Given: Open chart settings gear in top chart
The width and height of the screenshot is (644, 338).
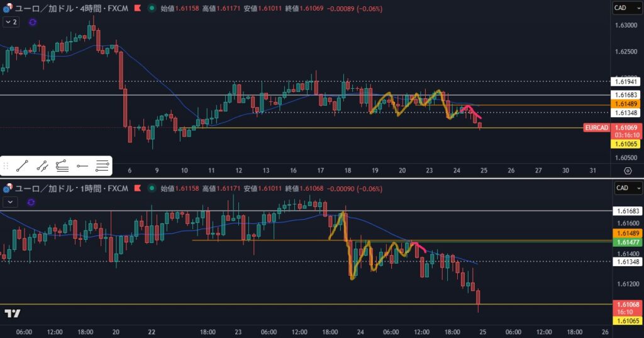Looking at the screenshot, I should 627,171.
